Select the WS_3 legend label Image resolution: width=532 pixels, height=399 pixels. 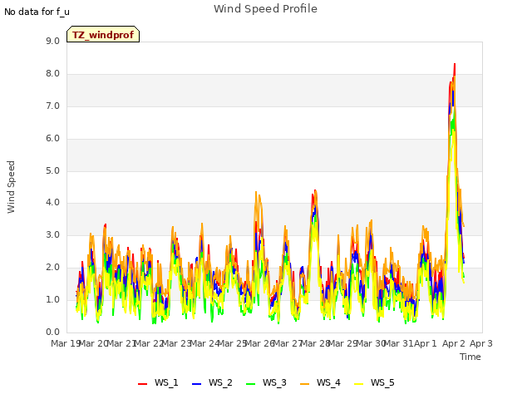point(274,382)
